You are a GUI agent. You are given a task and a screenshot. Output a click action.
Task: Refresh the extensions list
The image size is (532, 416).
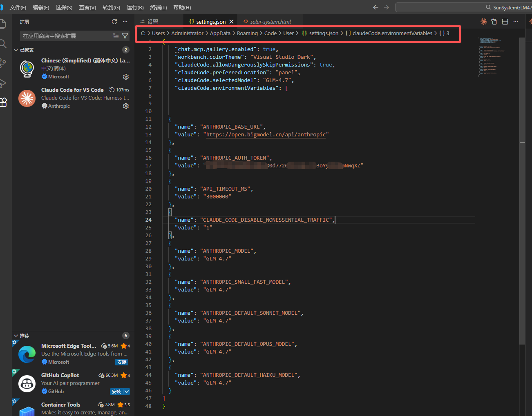pos(114,22)
